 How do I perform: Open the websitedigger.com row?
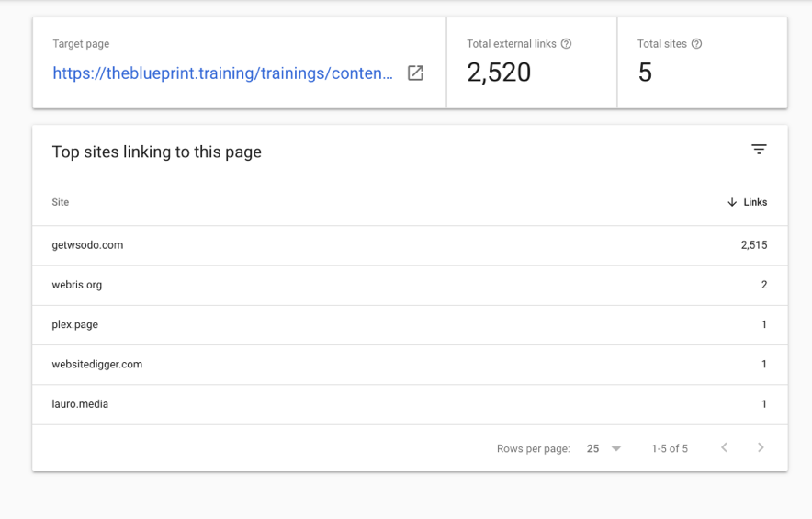pyautogui.click(x=410, y=364)
